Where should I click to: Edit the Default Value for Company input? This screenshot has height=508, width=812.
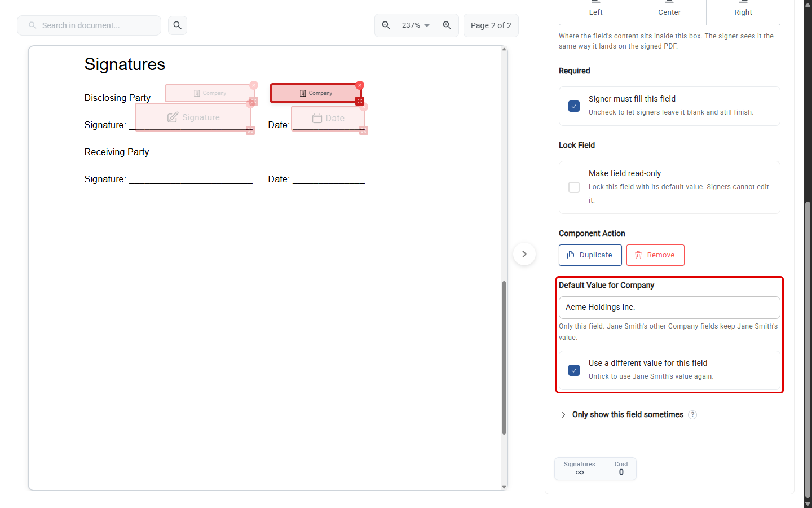(669, 308)
